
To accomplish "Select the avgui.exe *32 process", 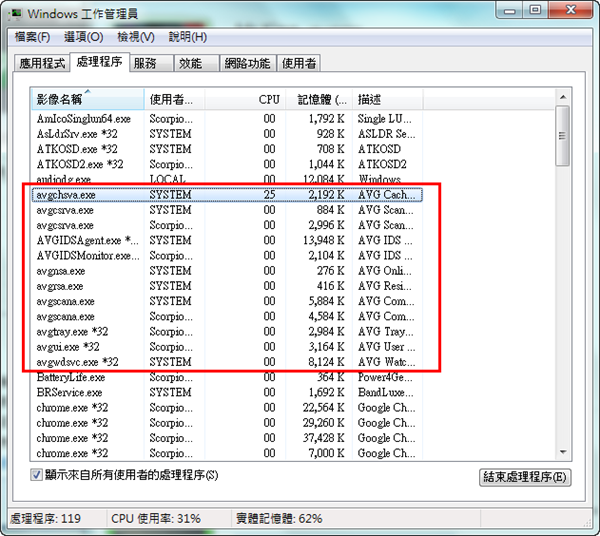I will (x=227, y=347).
